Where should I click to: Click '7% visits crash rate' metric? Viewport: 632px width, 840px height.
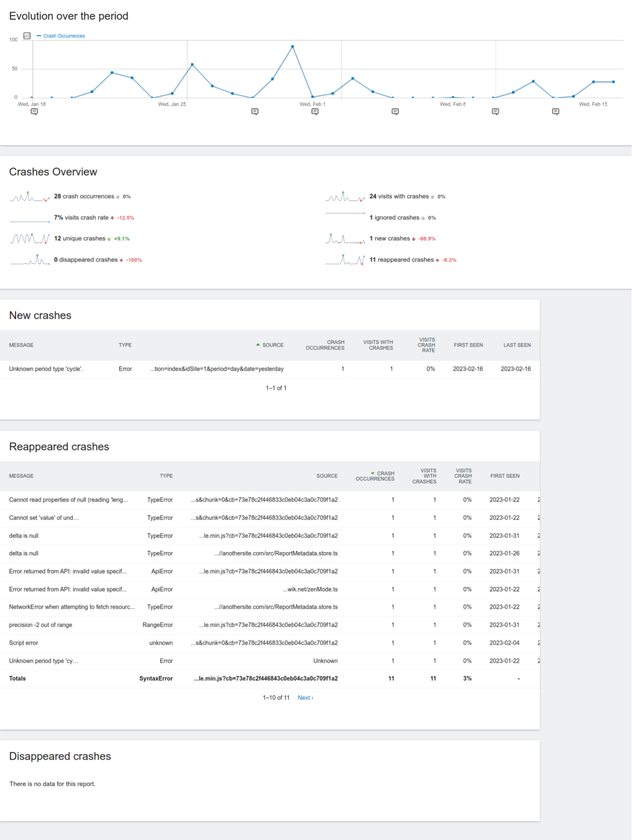tap(82, 218)
